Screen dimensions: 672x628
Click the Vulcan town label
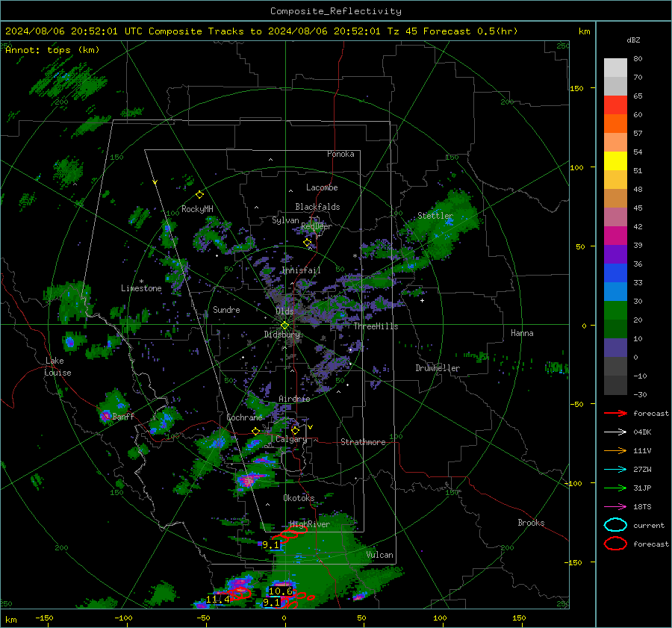point(379,555)
